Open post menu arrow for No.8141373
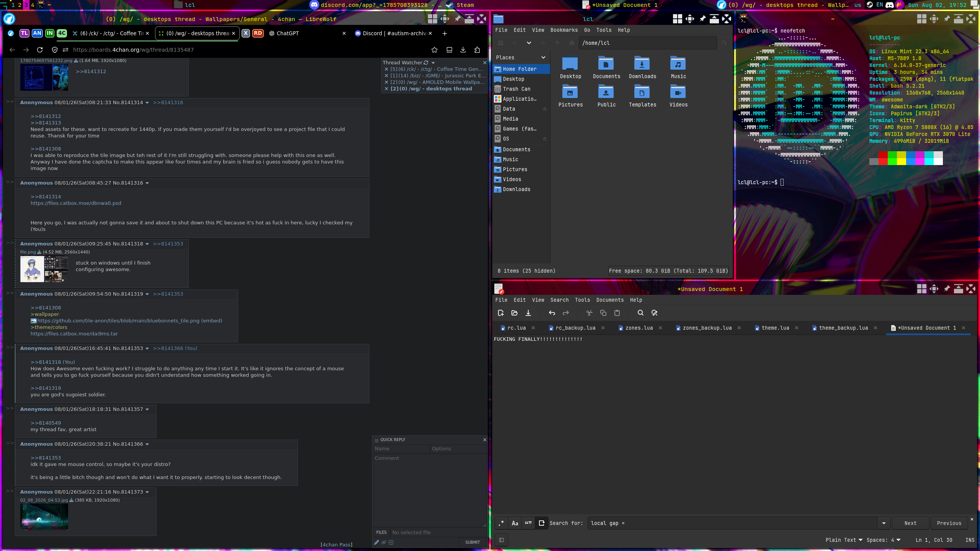The width and height of the screenshot is (980, 551). tap(147, 492)
